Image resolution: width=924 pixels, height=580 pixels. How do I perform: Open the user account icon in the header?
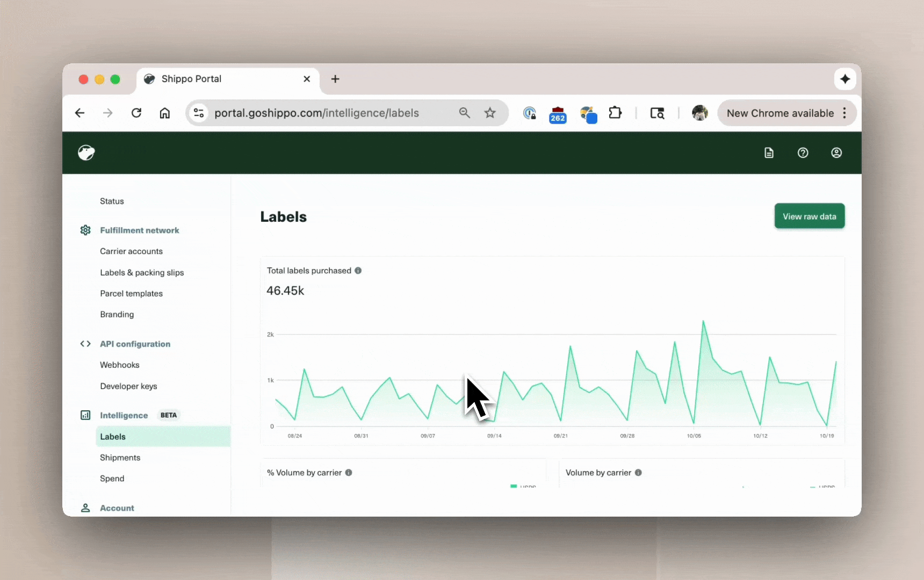point(836,153)
